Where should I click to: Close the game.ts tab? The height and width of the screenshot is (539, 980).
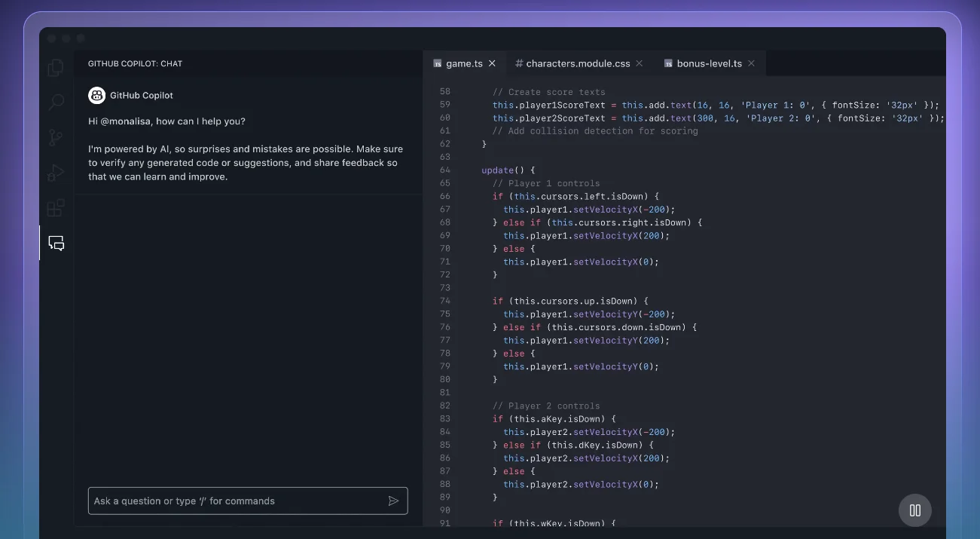click(x=492, y=63)
